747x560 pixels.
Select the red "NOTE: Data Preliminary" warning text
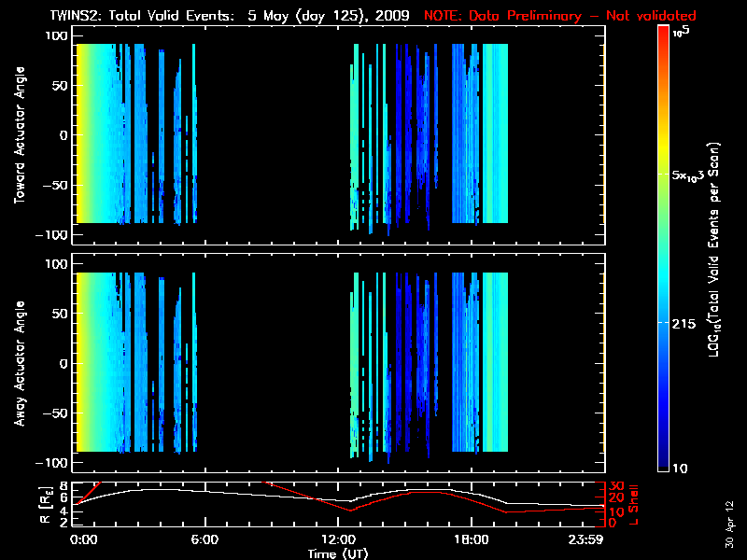pyautogui.click(x=559, y=16)
